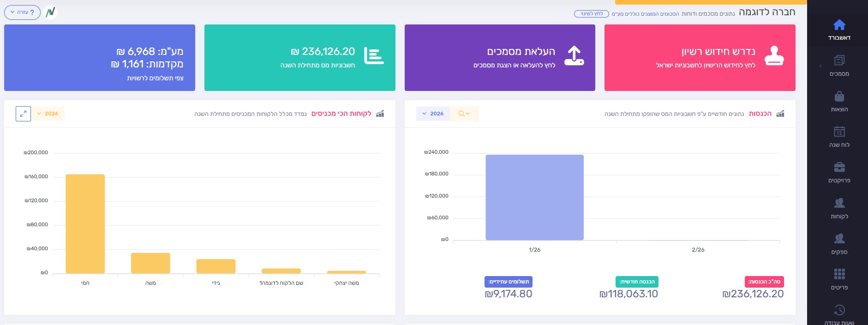This screenshot has height=325, width=868.
Task: Click the tax invoices total teal card
Action: click(299, 58)
